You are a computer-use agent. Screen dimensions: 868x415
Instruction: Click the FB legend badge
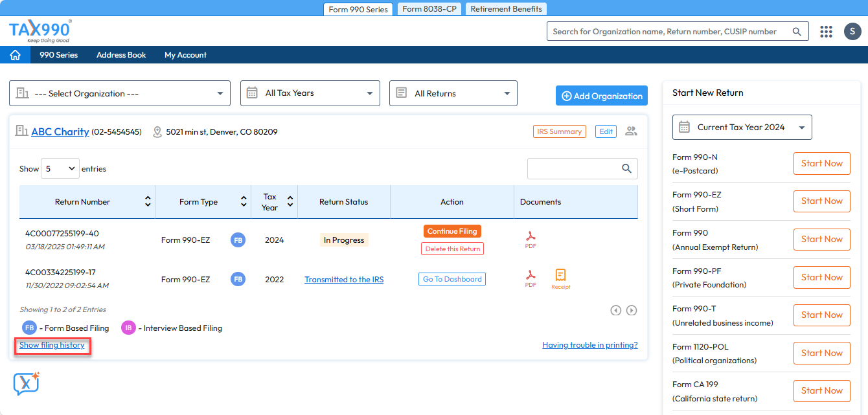point(29,328)
